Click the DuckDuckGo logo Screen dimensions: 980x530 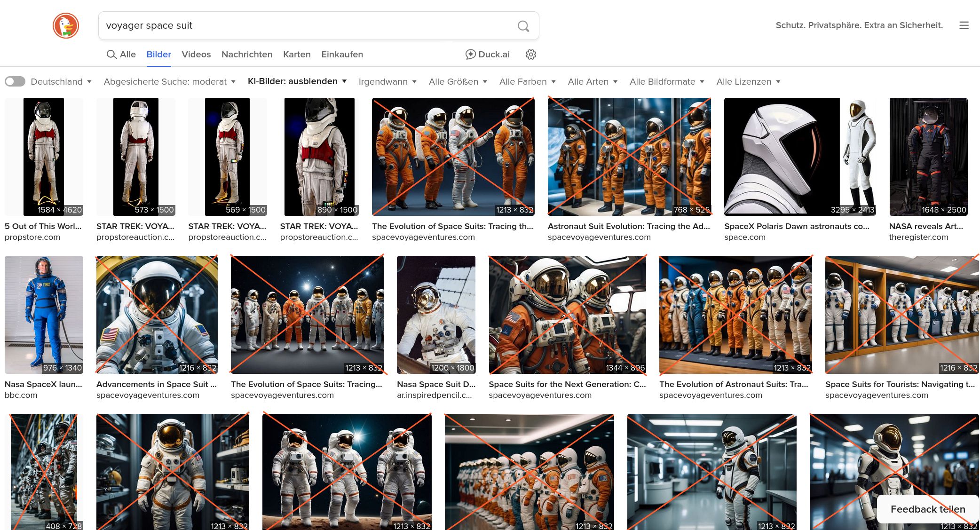(66, 25)
